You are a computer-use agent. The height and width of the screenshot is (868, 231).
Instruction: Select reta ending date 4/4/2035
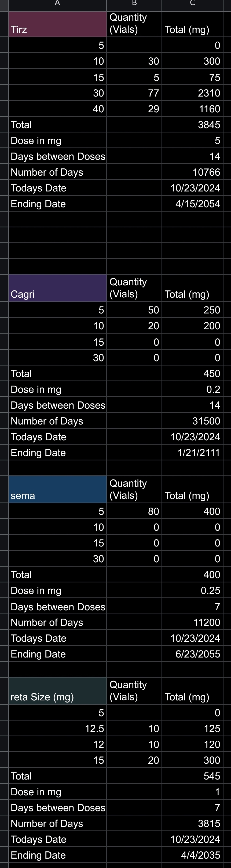[192, 855]
